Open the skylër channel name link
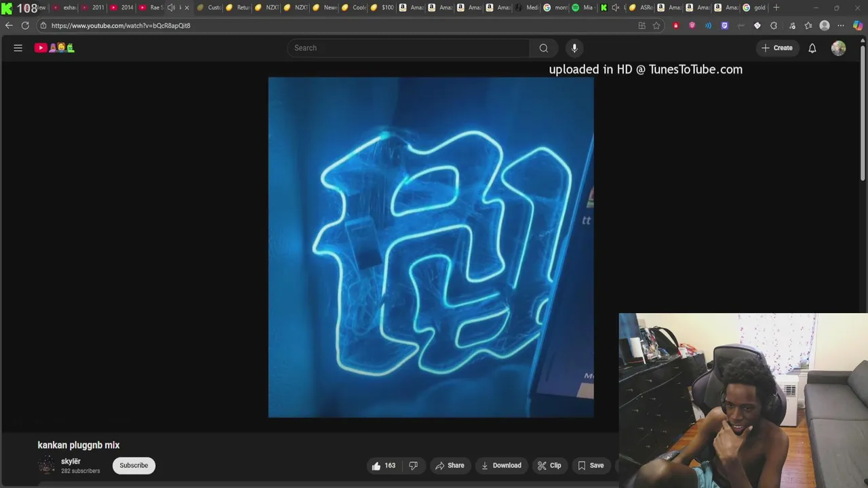 [71, 462]
